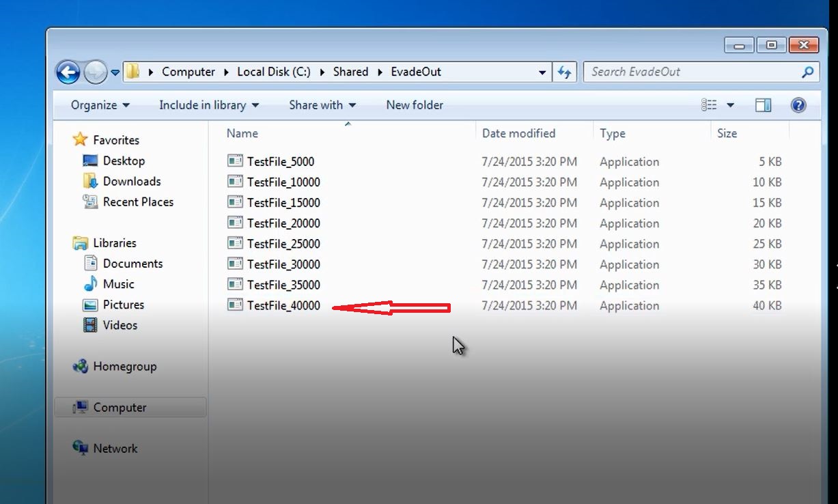Image resolution: width=838 pixels, height=504 pixels.
Task: Create a New folder
Action: click(415, 105)
